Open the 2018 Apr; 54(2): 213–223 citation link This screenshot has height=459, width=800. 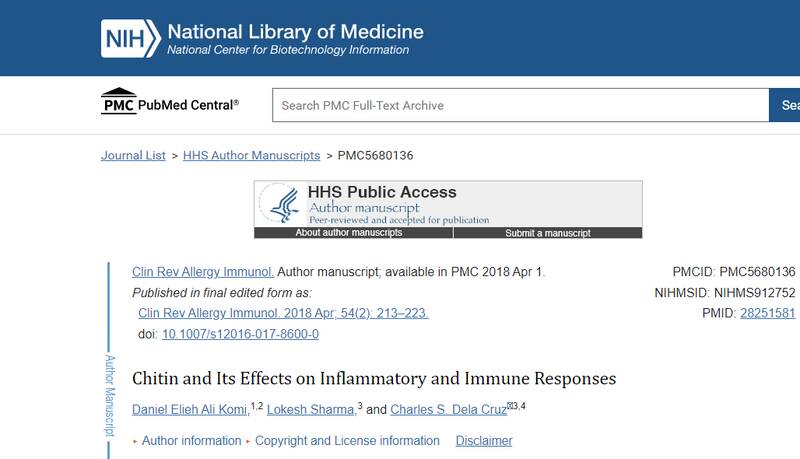click(283, 313)
